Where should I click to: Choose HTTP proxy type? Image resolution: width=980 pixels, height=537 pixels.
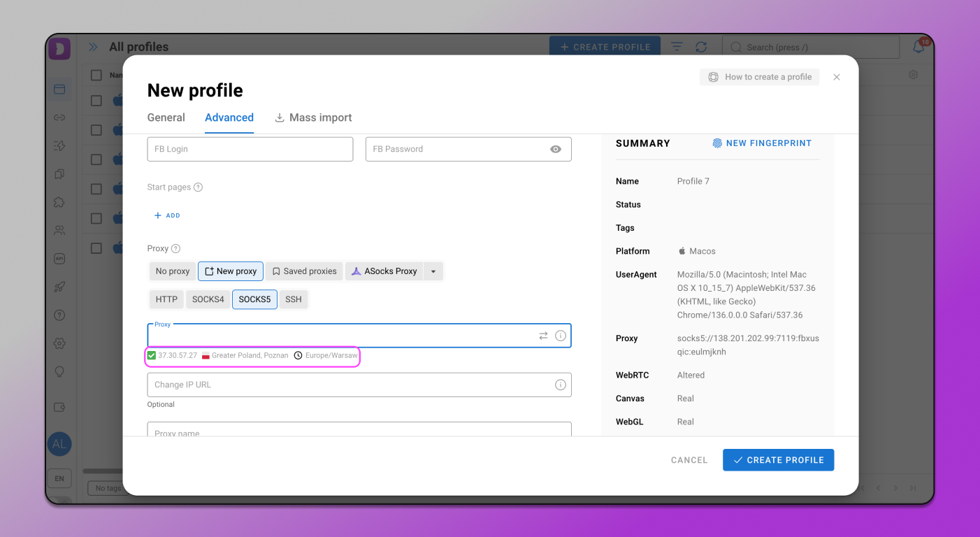click(166, 299)
